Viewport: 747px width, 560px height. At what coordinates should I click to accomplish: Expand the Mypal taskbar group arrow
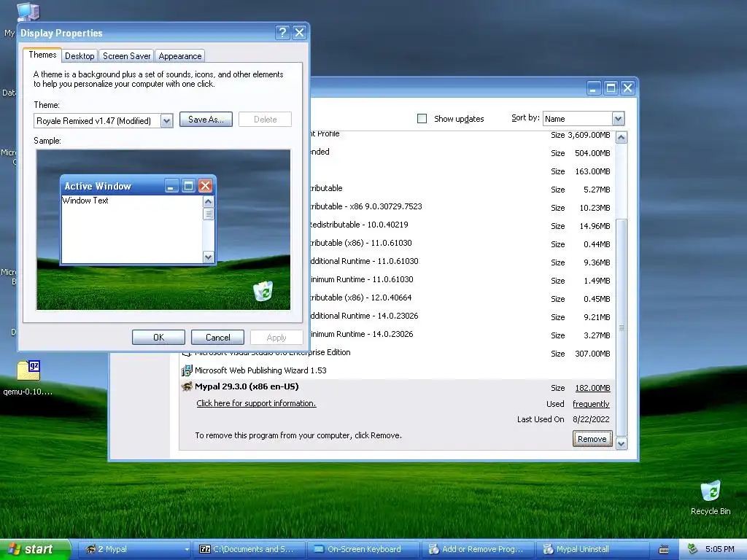pos(187,550)
